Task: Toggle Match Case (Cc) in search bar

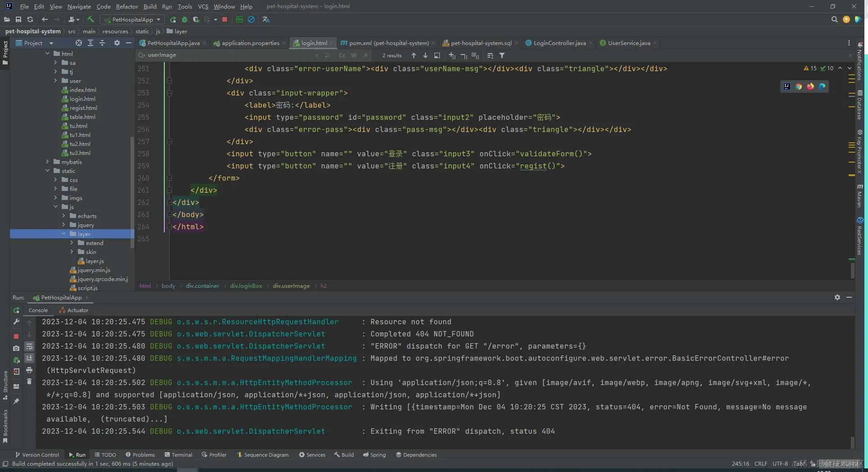Action: click(x=342, y=55)
